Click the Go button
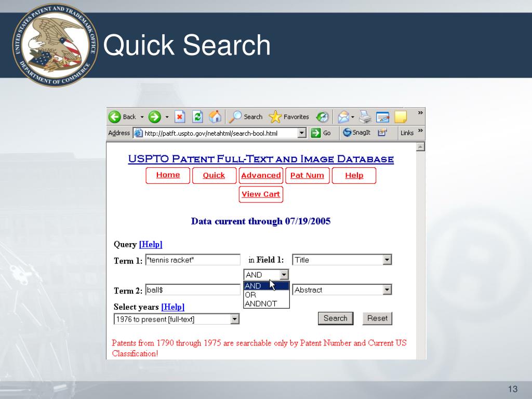Viewport: 532px width, 399px height. click(321, 133)
